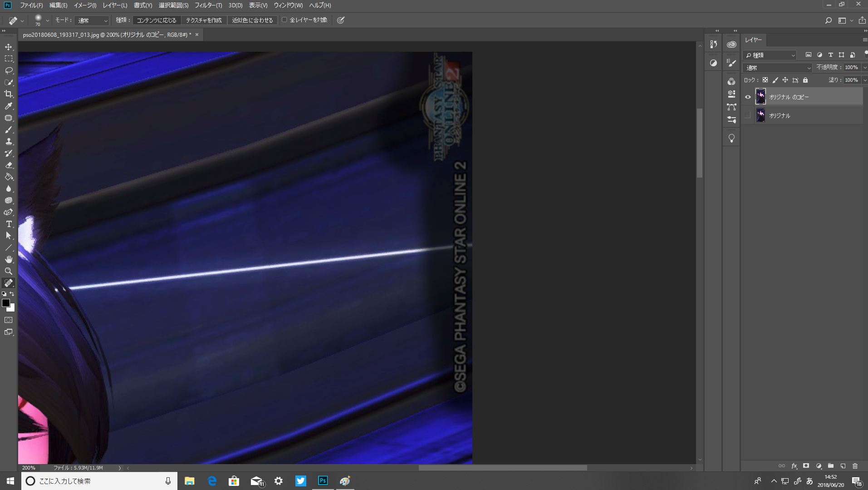Open the 塗り fill slider arrow

[x=865, y=80]
